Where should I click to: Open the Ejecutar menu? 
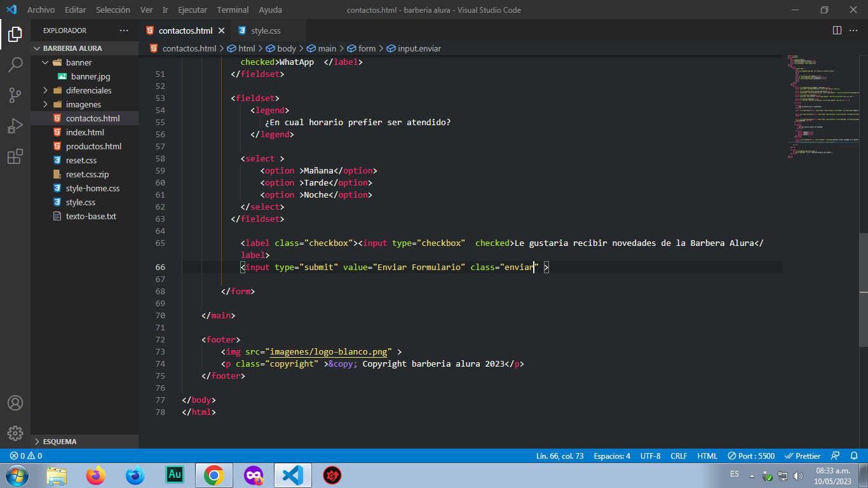pyautogui.click(x=193, y=10)
